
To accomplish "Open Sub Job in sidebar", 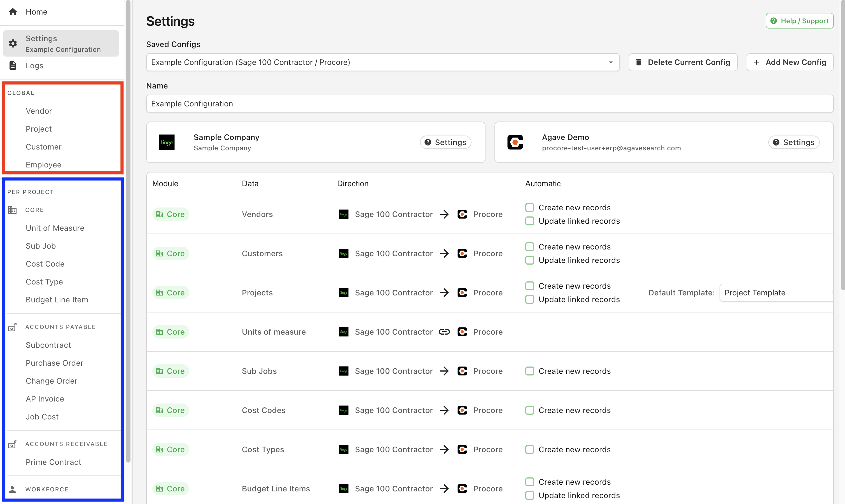I will tap(41, 246).
